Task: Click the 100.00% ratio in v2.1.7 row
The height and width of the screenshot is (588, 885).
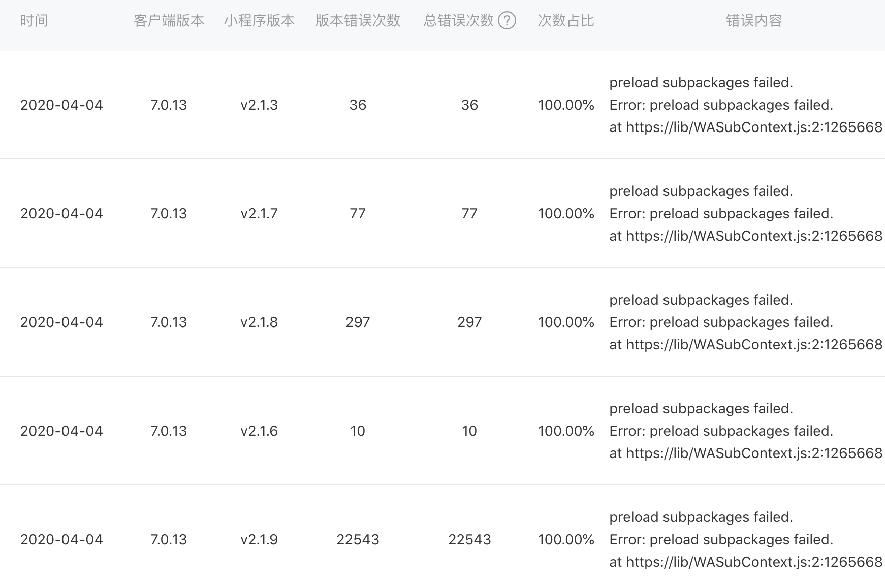Action: click(x=566, y=214)
